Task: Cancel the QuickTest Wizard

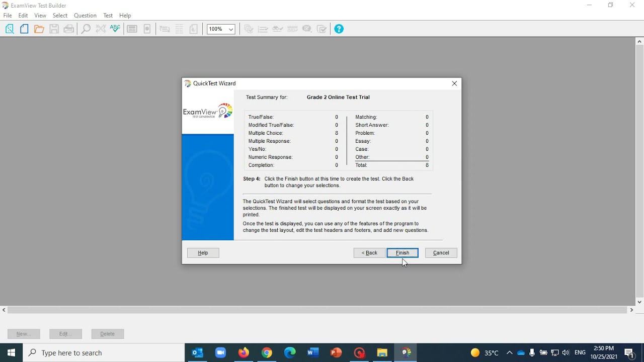Action: [x=441, y=253]
